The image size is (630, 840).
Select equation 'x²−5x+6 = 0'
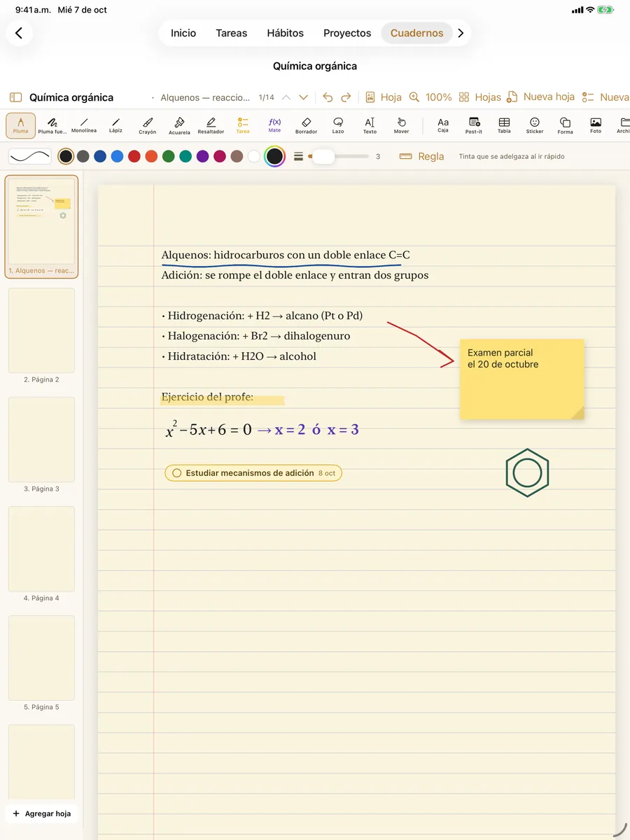coord(209,428)
